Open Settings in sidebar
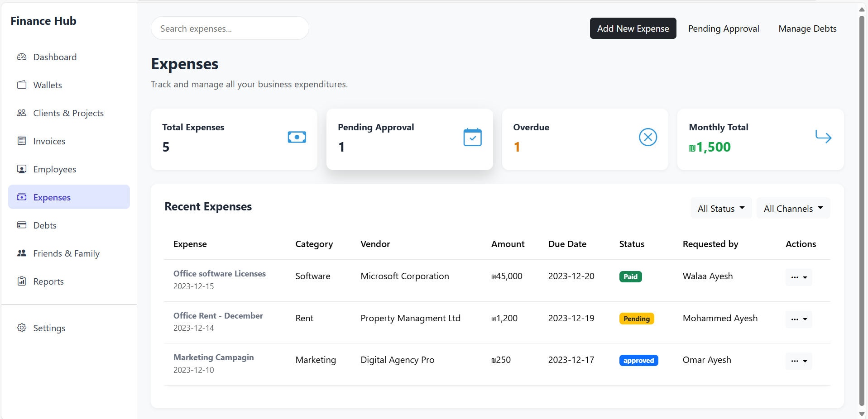This screenshot has width=868, height=419. tap(69, 328)
